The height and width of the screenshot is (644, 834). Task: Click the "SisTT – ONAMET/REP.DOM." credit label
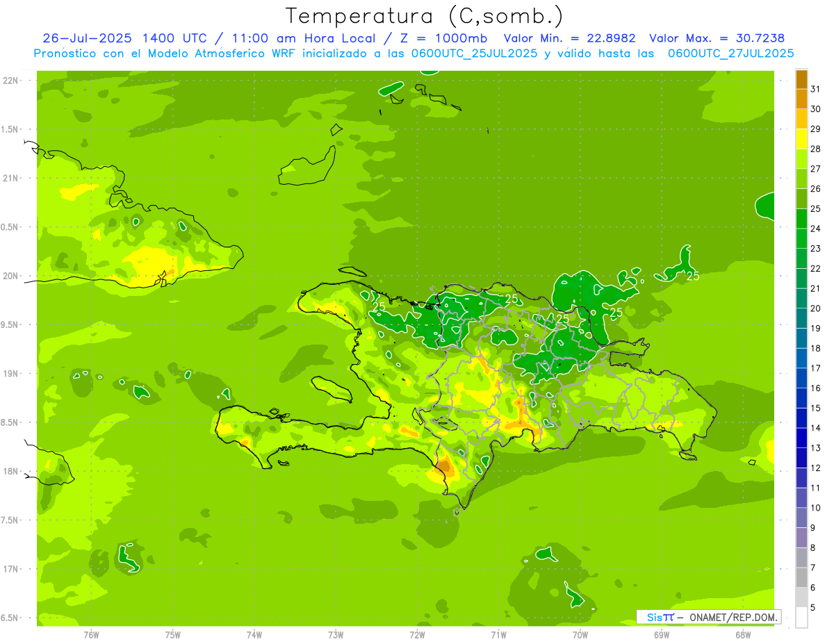tap(708, 617)
